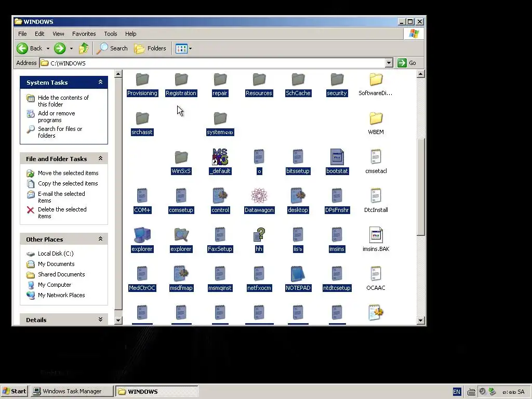The image size is (532, 399).
Task: Open the SchCache folder
Action: [298, 85]
